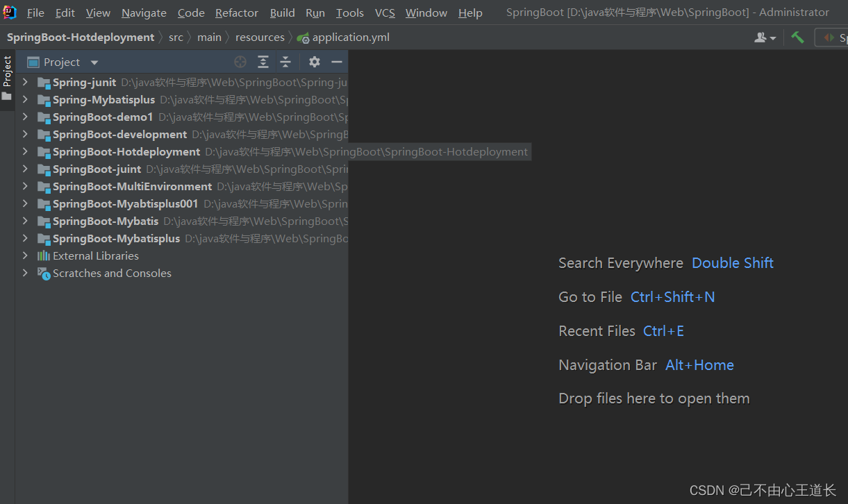
Task: Open the Run menu
Action: pyautogui.click(x=315, y=12)
